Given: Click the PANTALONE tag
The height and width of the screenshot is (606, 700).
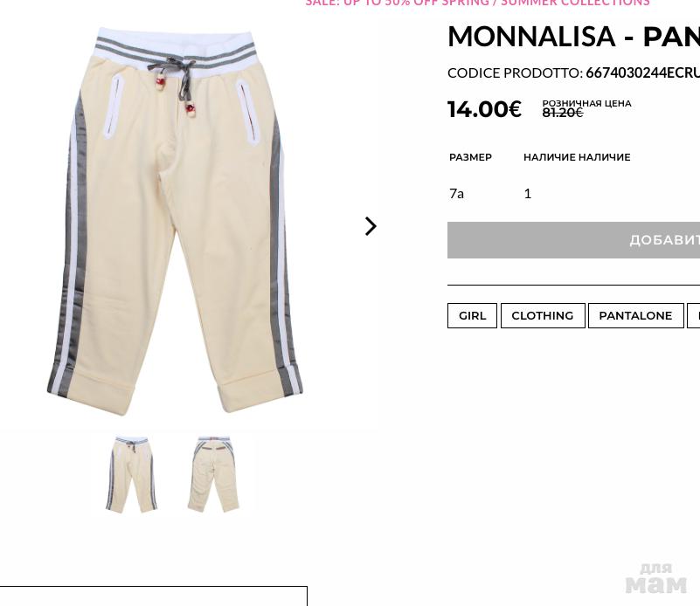Looking at the screenshot, I should click(635, 316).
